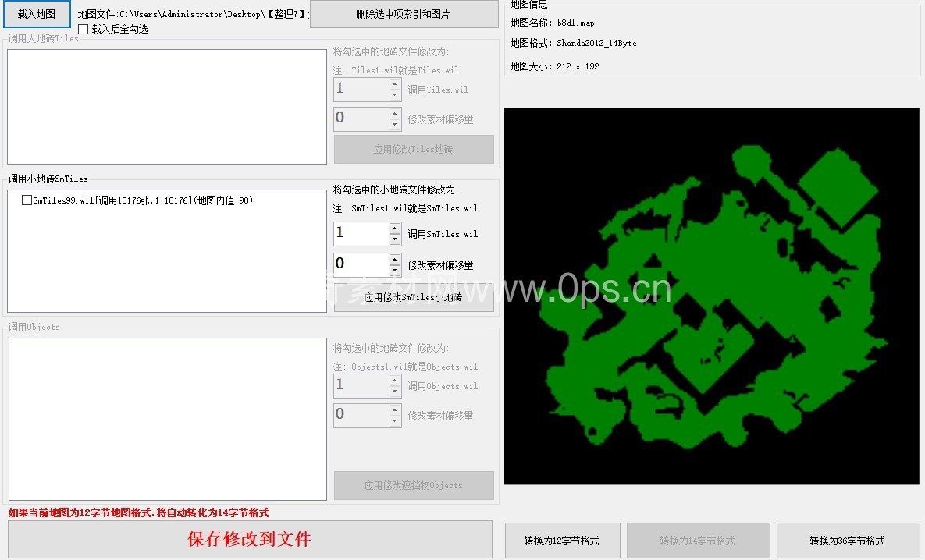Viewport: 925px width, 560px height.
Task: Convert map using 转换为36字节格式
Action: click(847, 541)
